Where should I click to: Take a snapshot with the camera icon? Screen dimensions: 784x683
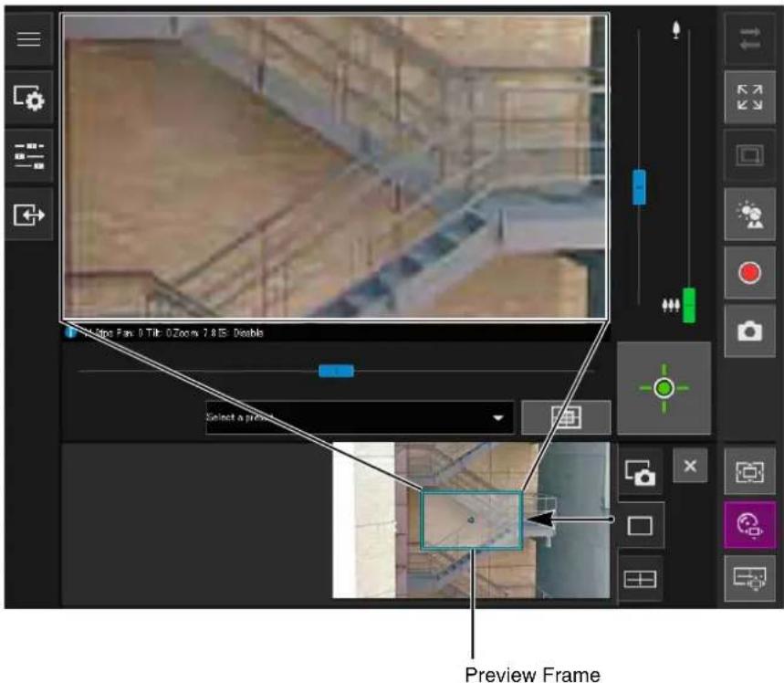[749, 331]
